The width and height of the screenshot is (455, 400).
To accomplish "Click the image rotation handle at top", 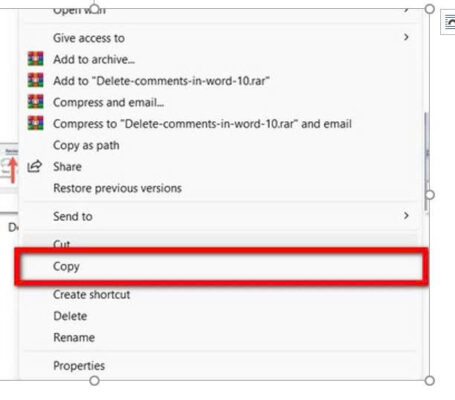I will (94, 9).
